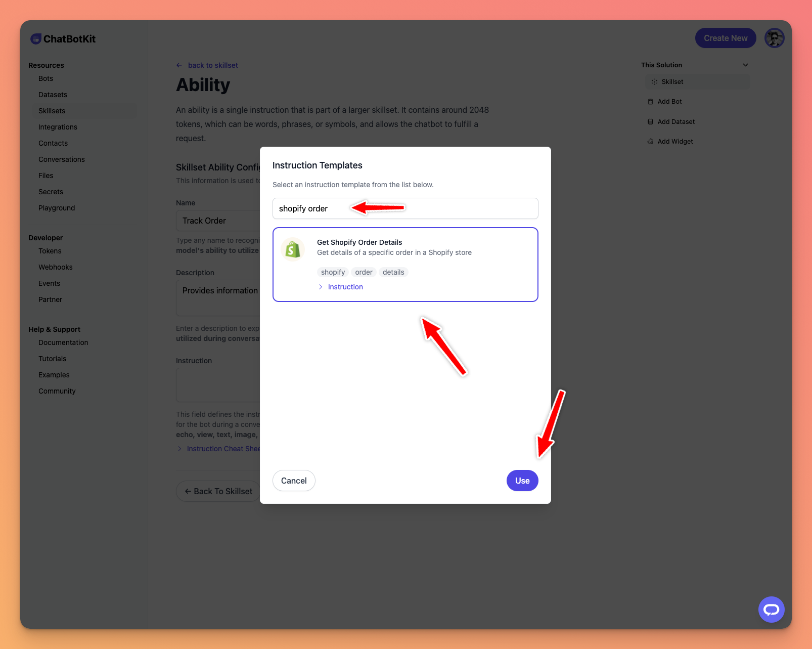Select Skillset in This Solution panel
812x649 pixels.
click(x=698, y=81)
